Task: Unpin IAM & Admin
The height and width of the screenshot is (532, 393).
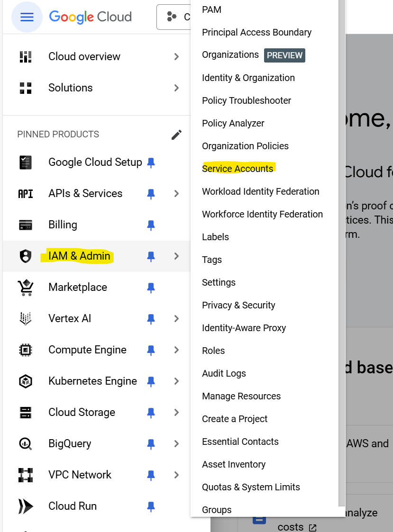Action: tap(151, 256)
